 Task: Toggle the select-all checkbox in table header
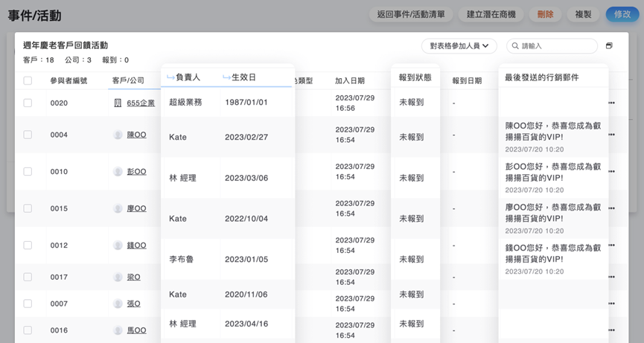[x=28, y=80]
